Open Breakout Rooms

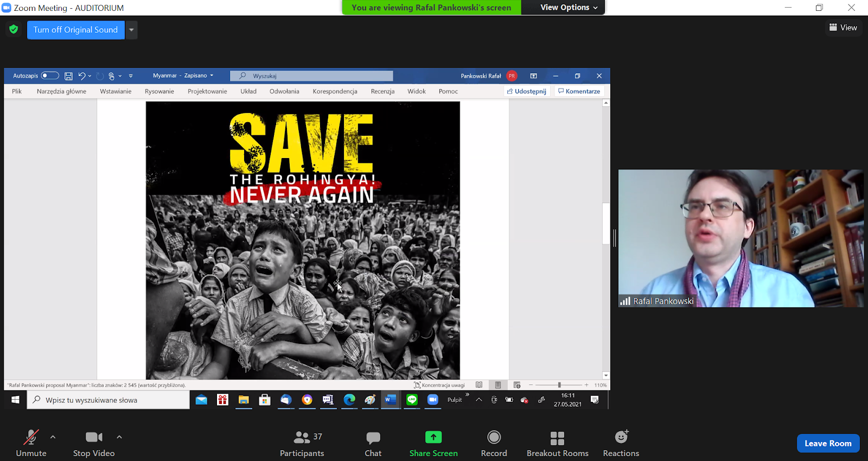557,444
